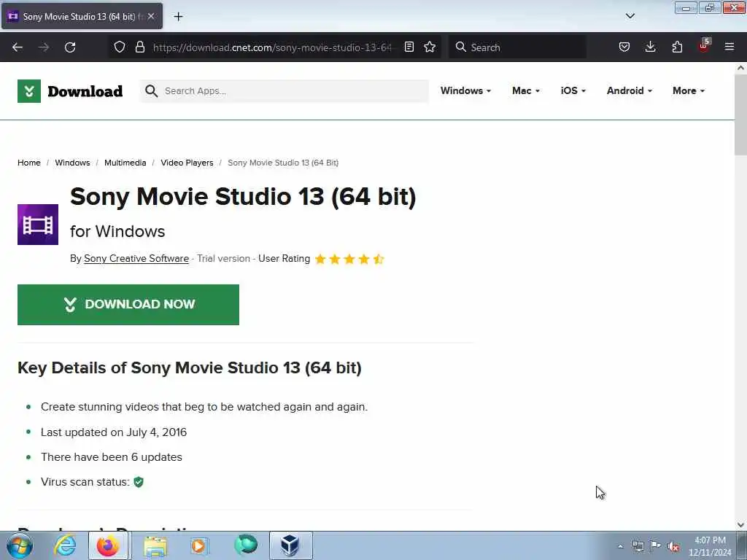Click the Action Center flag tray icon
The height and width of the screenshot is (560, 747).
655,546
